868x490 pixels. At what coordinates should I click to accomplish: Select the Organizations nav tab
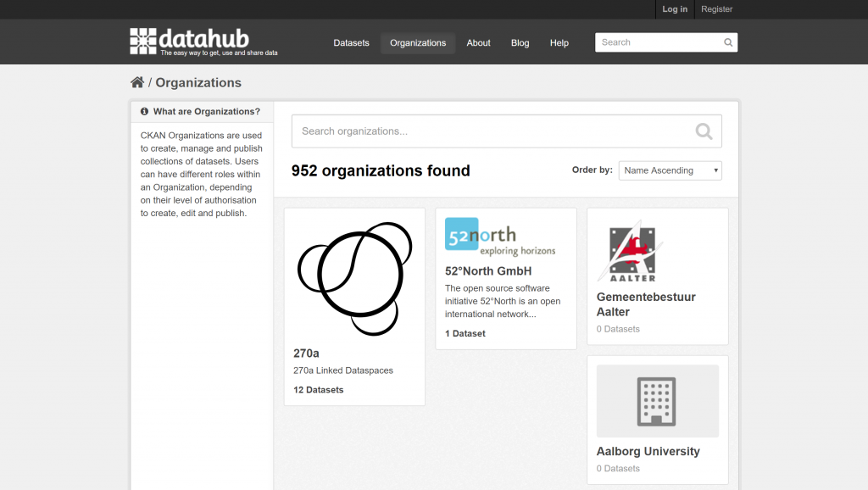418,43
